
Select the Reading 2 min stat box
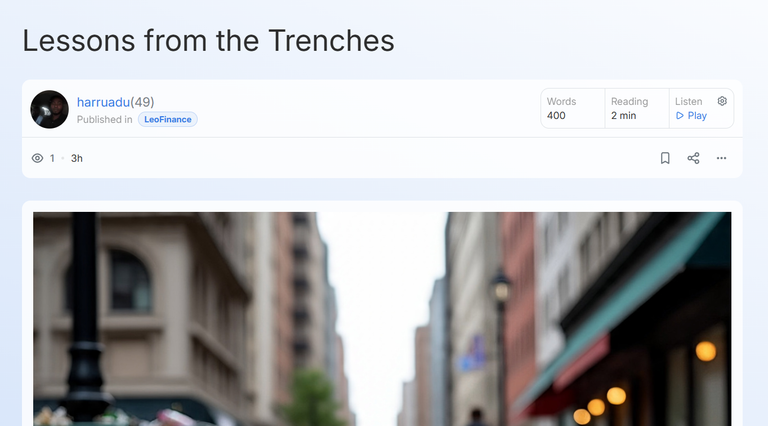click(x=637, y=108)
